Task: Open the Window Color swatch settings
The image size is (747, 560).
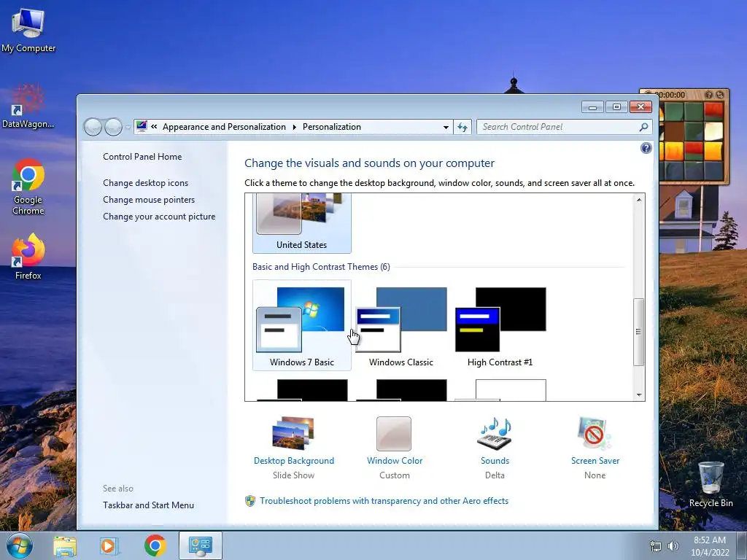Action: pos(394,433)
